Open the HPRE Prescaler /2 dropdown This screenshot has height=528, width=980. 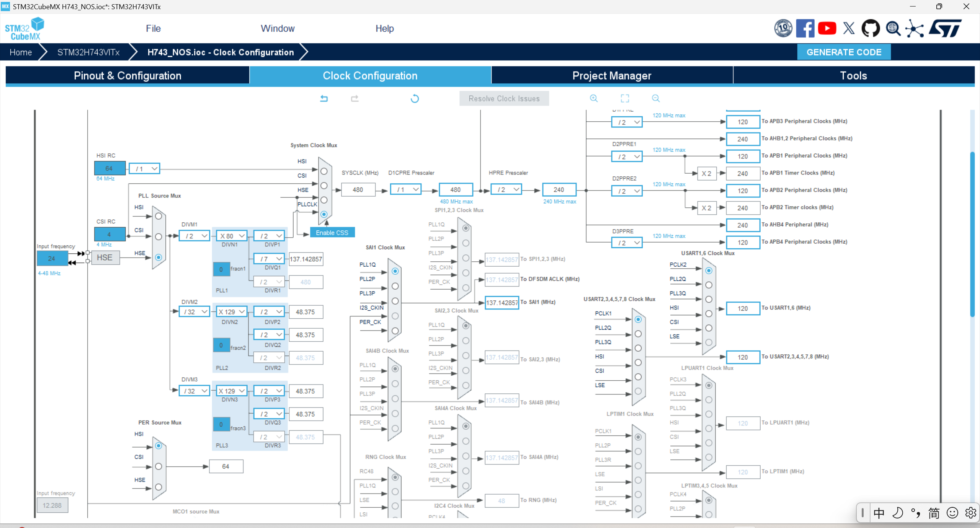(x=506, y=189)
